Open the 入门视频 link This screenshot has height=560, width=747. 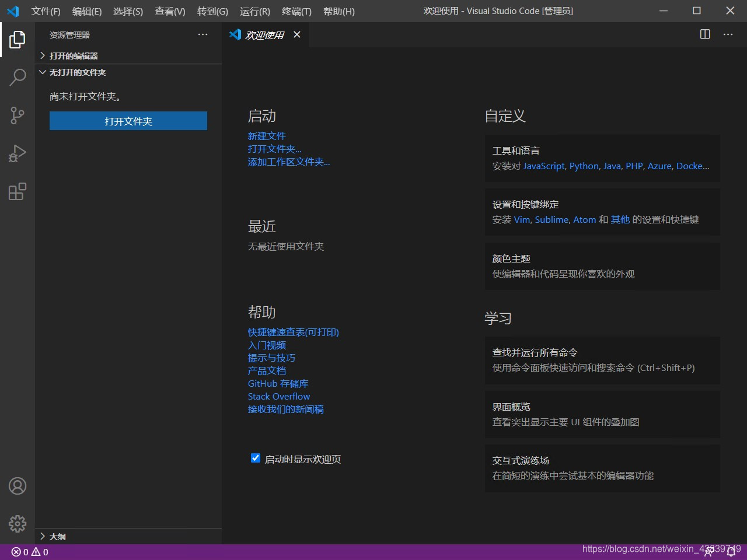point(267,345)
